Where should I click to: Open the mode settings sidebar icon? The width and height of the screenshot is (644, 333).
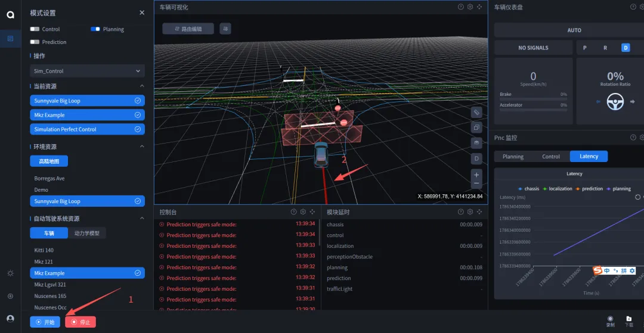click(x=10, y=39)
